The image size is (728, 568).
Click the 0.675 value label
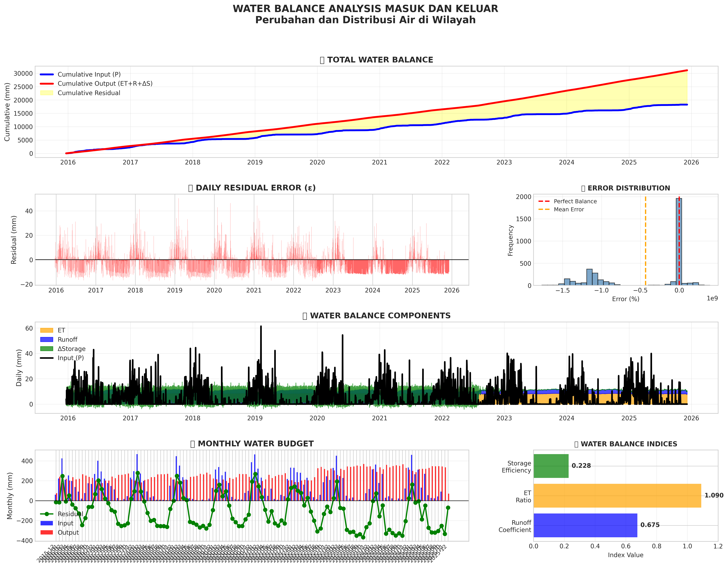coord(650,525)
